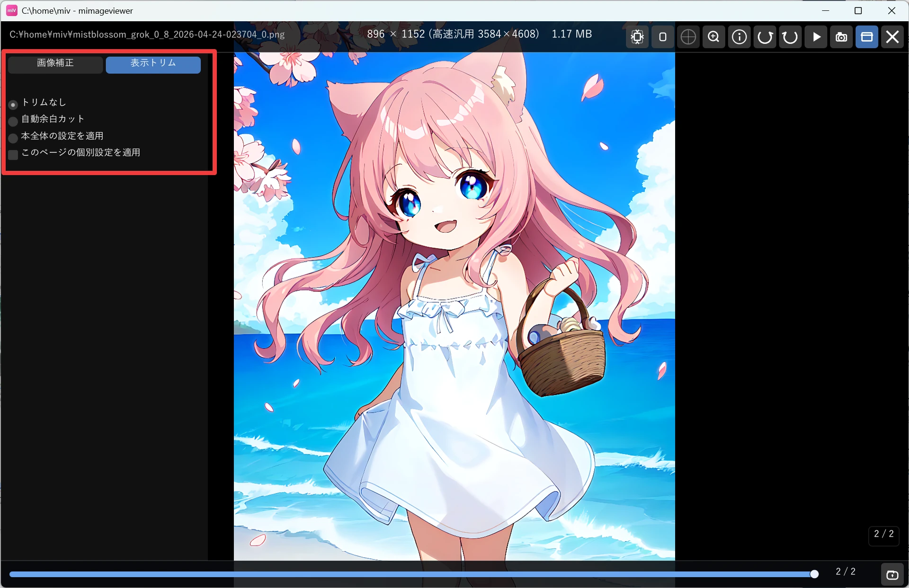Rotate image clockwise
This screenshot has width=909, height=588.
(765, 37)
